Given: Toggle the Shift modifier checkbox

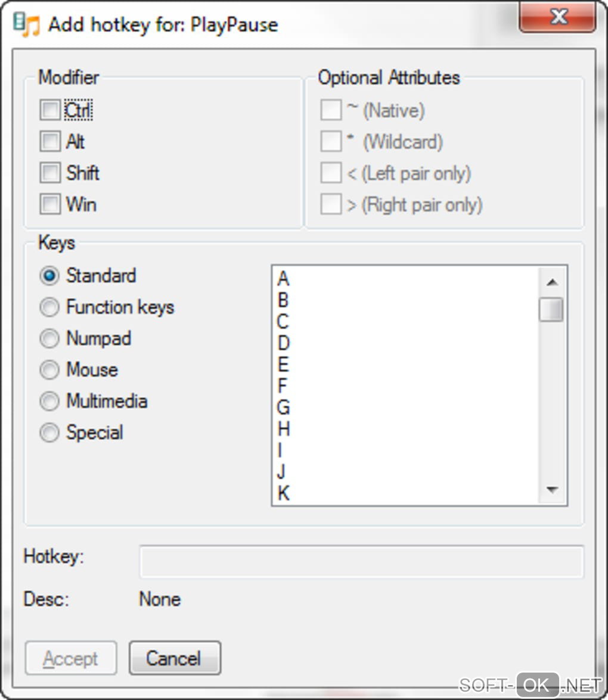Looking at the screenshot, I should [x=50, y=173].
